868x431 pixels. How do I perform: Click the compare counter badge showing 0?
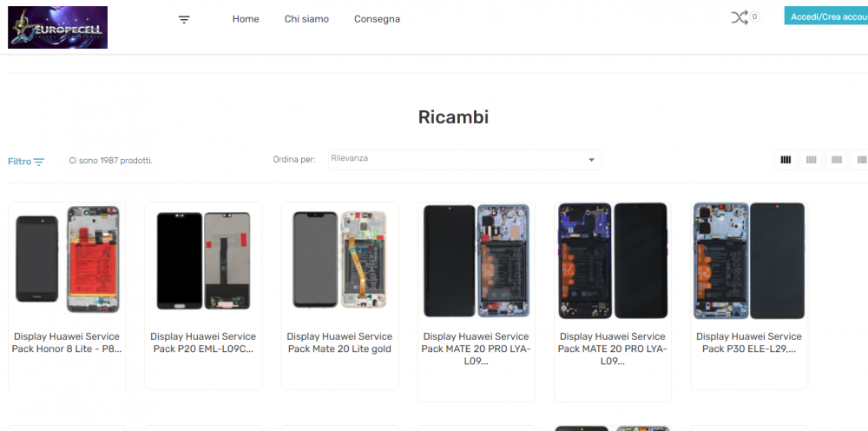click(754, 17)
